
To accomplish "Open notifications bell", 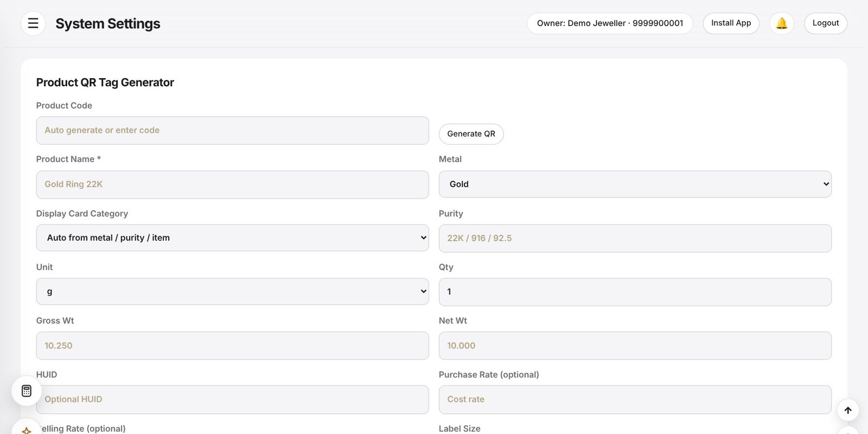I will click(782, 23).
